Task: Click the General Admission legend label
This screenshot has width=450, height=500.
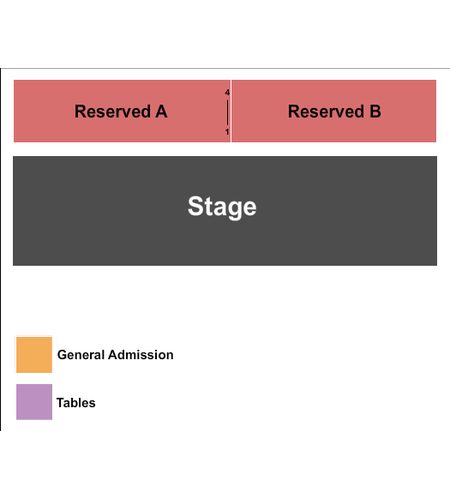Action: [115, 355]
